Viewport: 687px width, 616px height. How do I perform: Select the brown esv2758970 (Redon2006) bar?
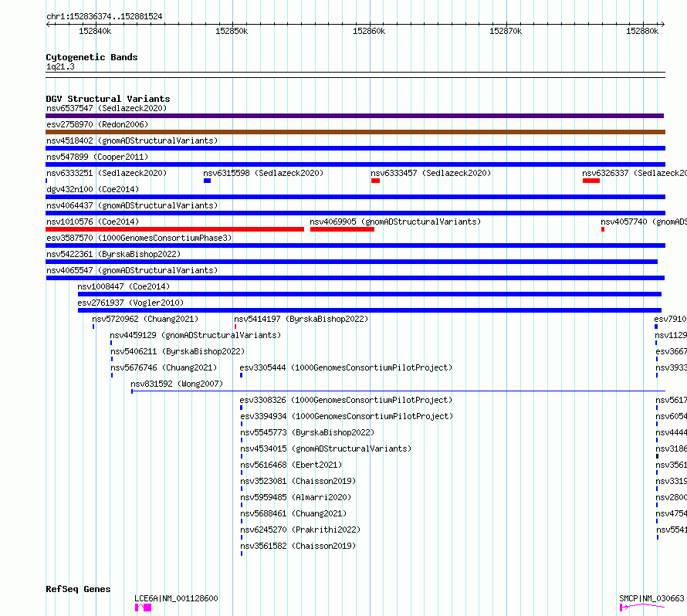tap(355, 132)
